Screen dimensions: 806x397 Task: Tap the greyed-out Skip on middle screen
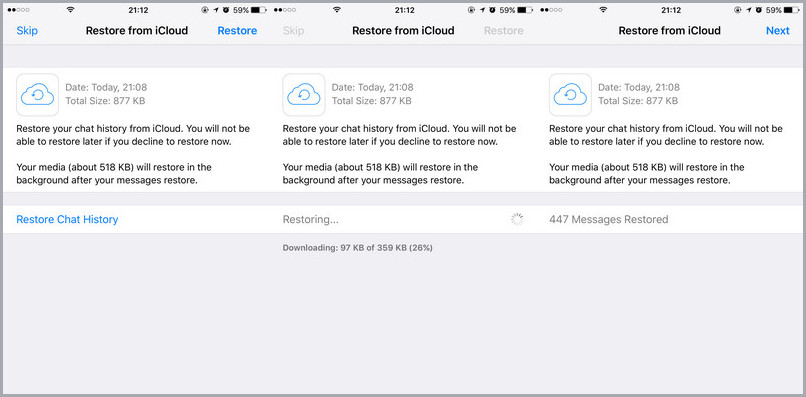click(293, 30)
